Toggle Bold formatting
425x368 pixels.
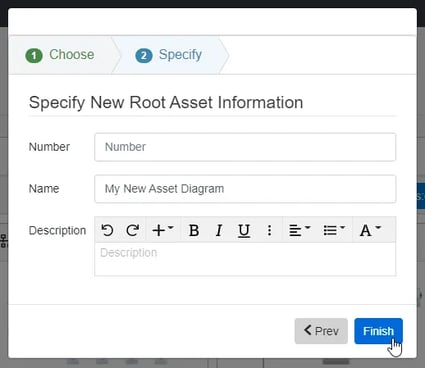coord(194,230)
